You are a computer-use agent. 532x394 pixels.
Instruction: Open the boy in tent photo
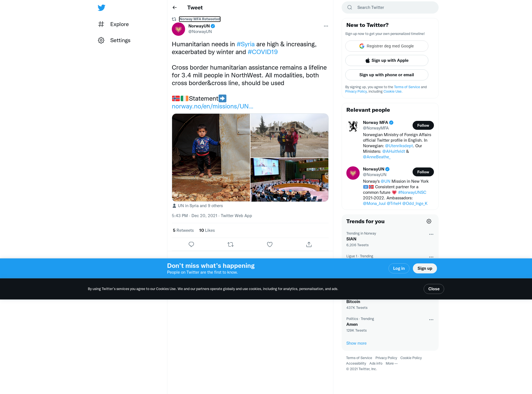pos(211,157)
